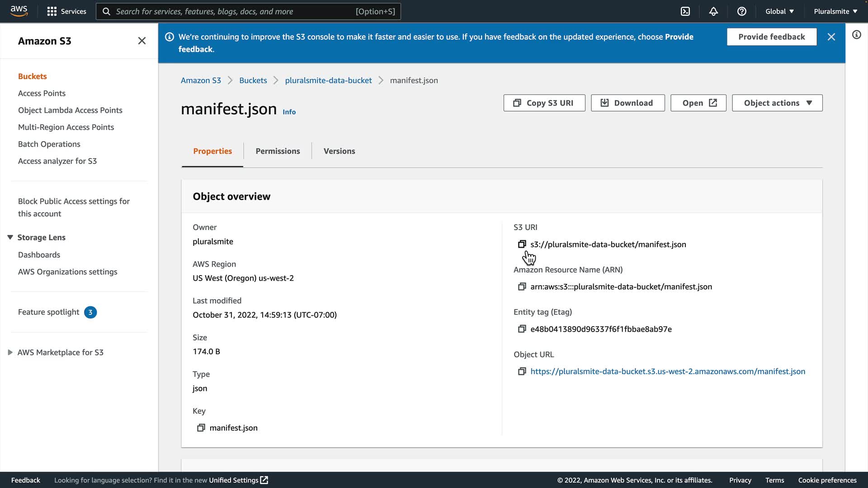Copy the manifest.json Key icon
Image resolution: width=868 pixels, height=488 pixels.
coord(201,428)
